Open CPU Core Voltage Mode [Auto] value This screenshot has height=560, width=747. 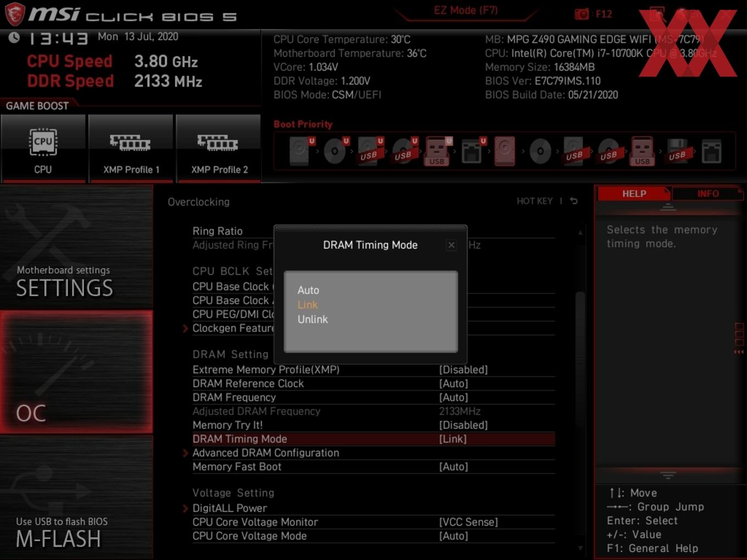point(454,536)
